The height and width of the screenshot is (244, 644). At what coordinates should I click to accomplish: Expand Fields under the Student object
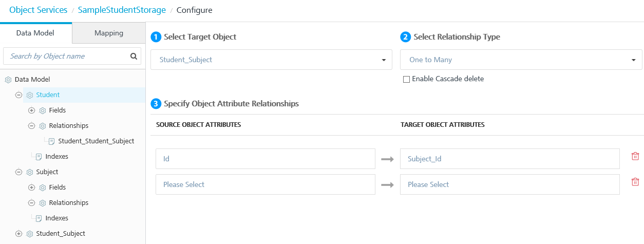click(x=32, y=110)
